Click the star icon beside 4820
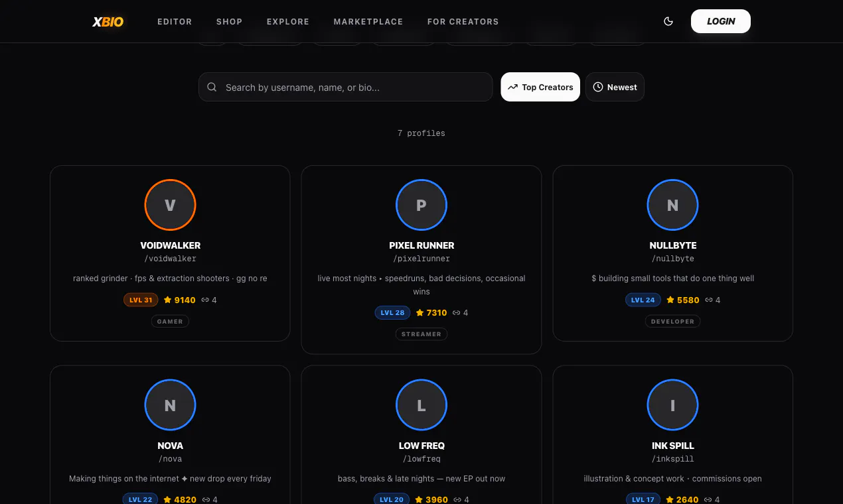Viewport: 843px width, 504px height. (167, 499)
